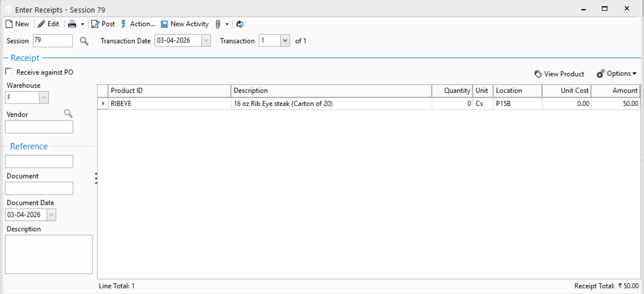Open the Warehouse dropdown
The height and width of the screenshot is (294, 644).
44,98
